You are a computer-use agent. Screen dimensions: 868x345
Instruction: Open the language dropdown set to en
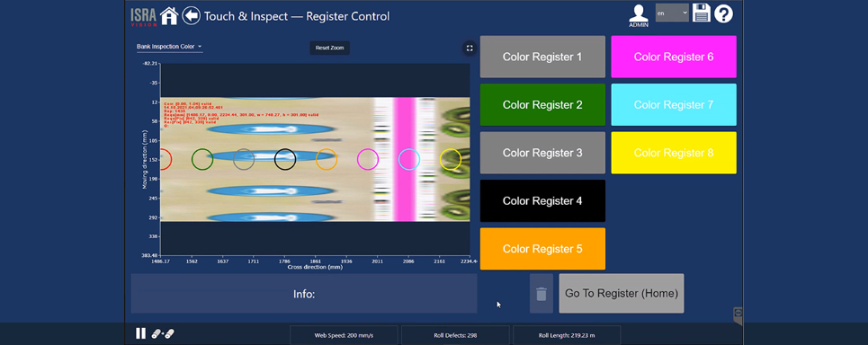click(672, 13)
